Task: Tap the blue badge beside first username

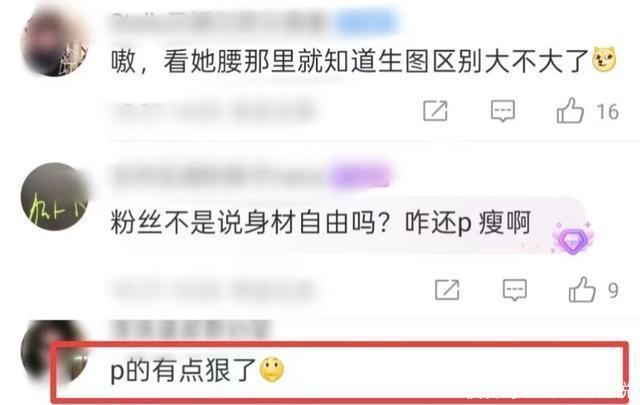Action: pos(367,22)
